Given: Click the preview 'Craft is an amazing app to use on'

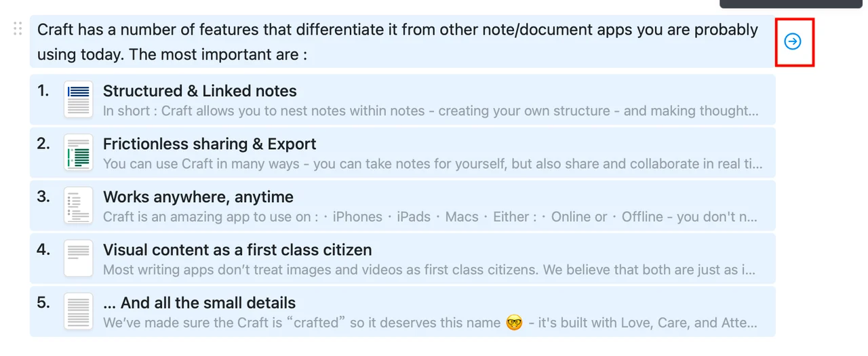Looking at the screenshot, I should [431, 216].
